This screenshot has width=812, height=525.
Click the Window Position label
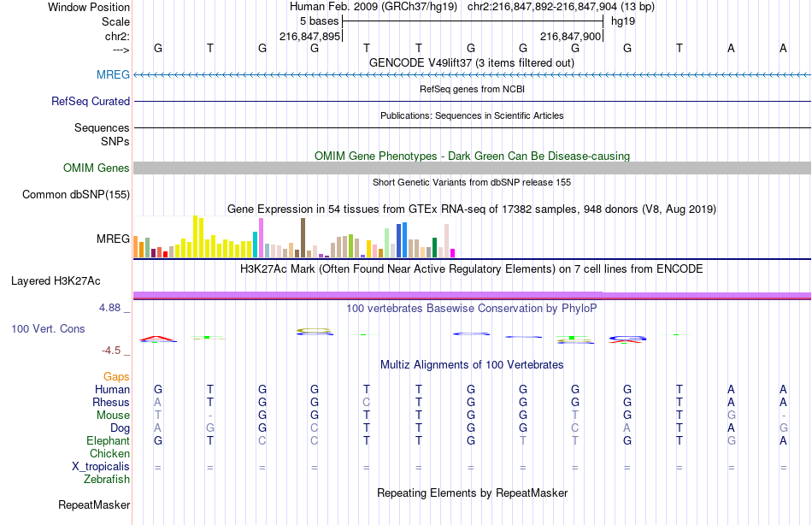coord(89,7)
